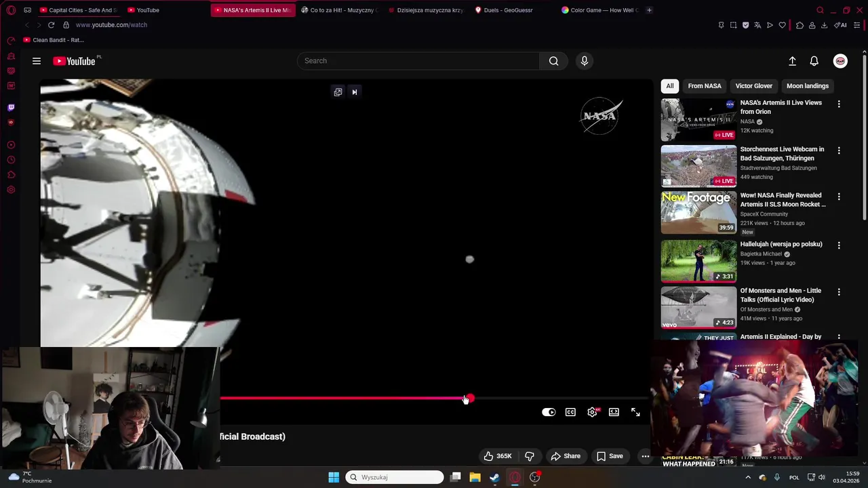Open options for Storchennest Live Webcam video
The image size is (868, 488).
[839, 150]
